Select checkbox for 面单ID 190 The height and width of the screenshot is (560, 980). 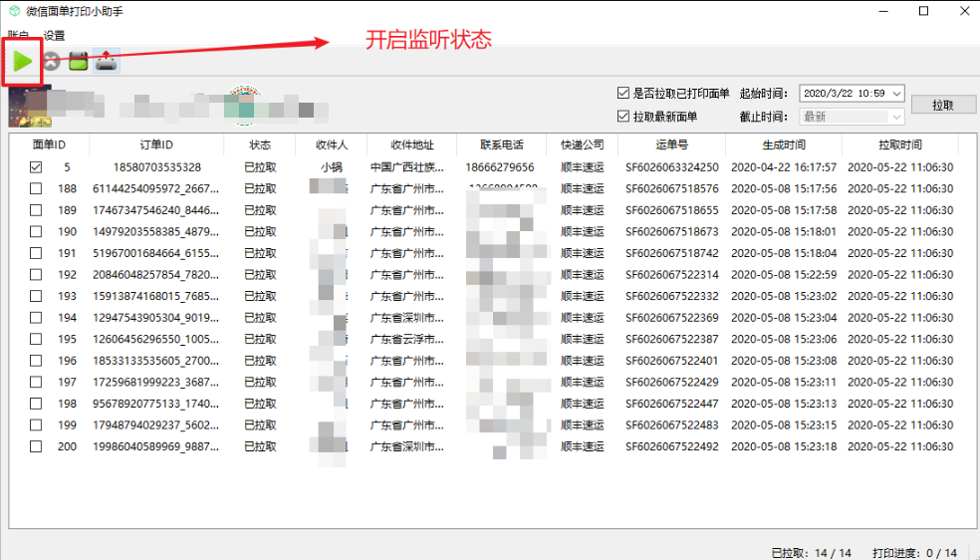point(36,232)
